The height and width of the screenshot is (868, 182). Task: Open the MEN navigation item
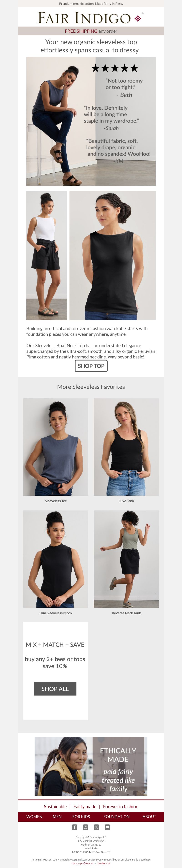point(57,817)
